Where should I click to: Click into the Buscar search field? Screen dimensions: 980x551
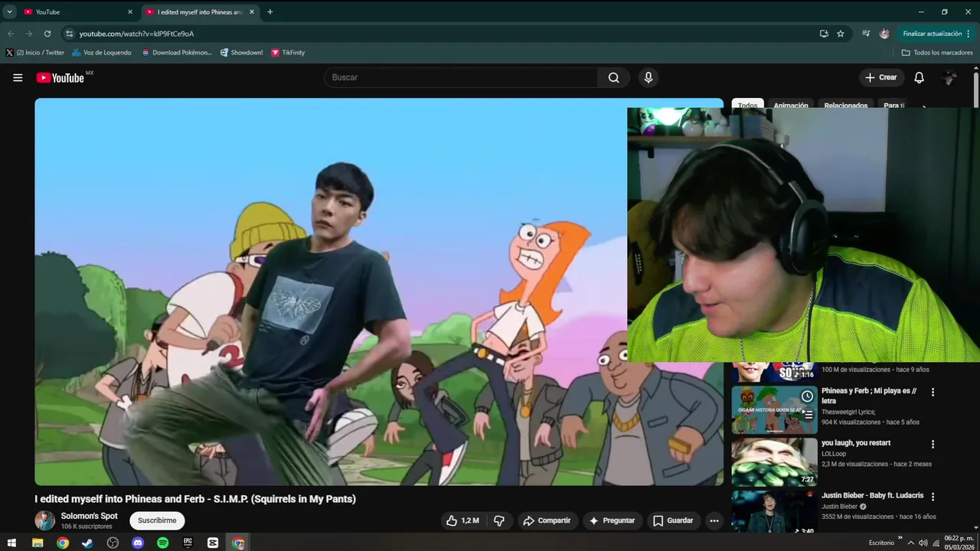coord(462,77)
